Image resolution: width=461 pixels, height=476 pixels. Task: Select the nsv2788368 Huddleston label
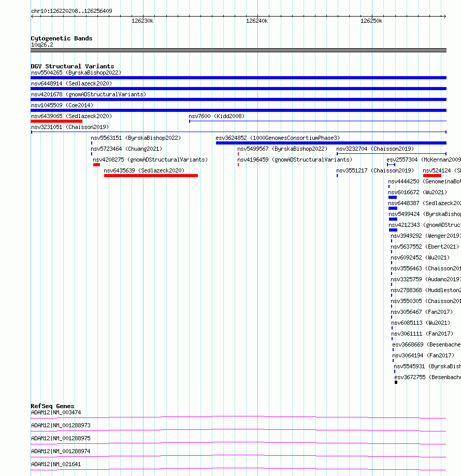pyautogui.click(x=426, y=291)
